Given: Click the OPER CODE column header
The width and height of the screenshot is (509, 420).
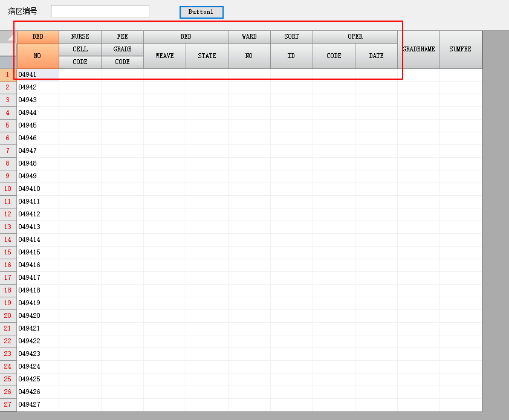Looking at the screenshot, I should click(x=334, y=56).
